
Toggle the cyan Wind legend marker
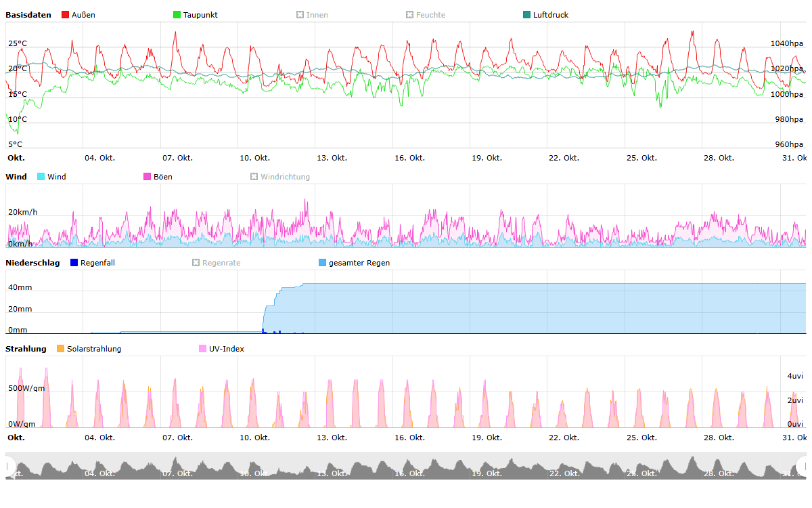pos(41,177)
